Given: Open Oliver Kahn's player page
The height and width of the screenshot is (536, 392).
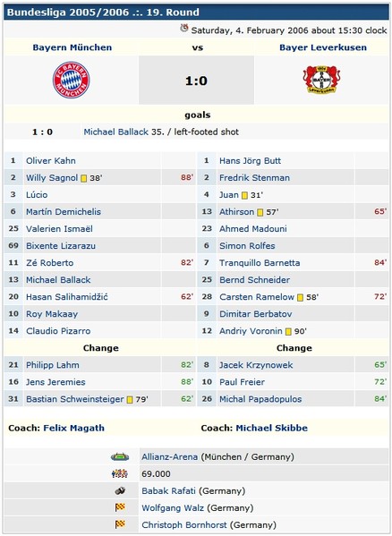Looking at the screenshot, I should pos(51,161).
